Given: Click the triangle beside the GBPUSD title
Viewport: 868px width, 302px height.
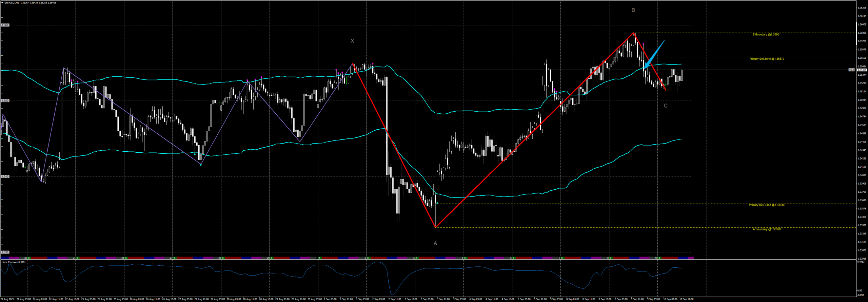Looking at the screenshot, I should [x=2, y=3].
